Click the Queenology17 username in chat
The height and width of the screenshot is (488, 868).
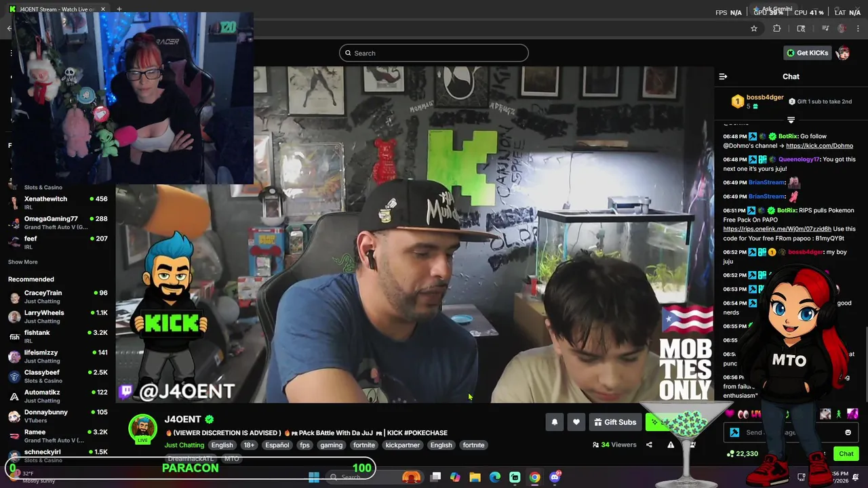799,159
